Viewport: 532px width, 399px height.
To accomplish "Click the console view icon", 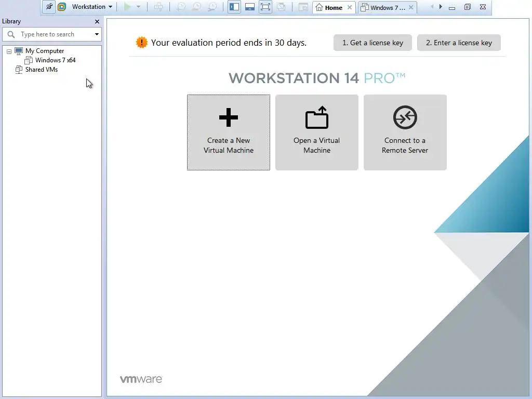I will click(303, 7).
